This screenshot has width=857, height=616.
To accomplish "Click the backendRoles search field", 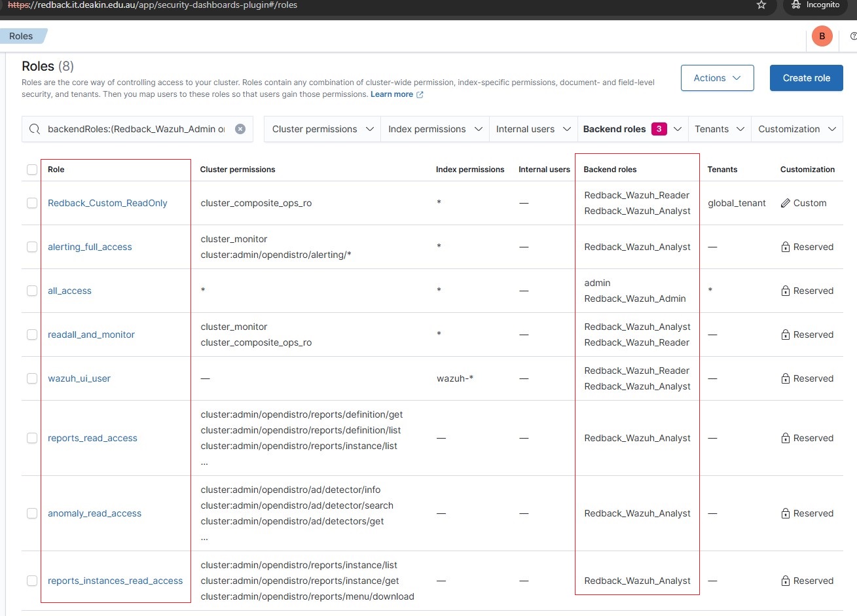I will pos(136,129).
